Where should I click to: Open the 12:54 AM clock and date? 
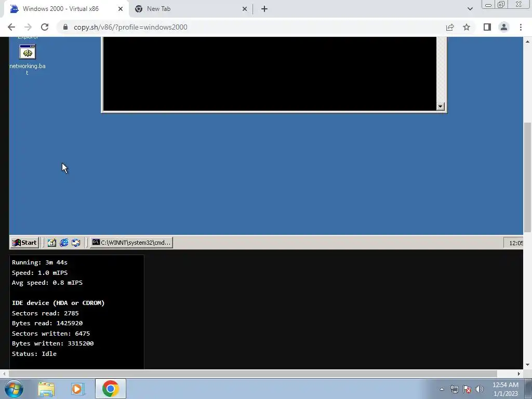[x=505, y=389]
